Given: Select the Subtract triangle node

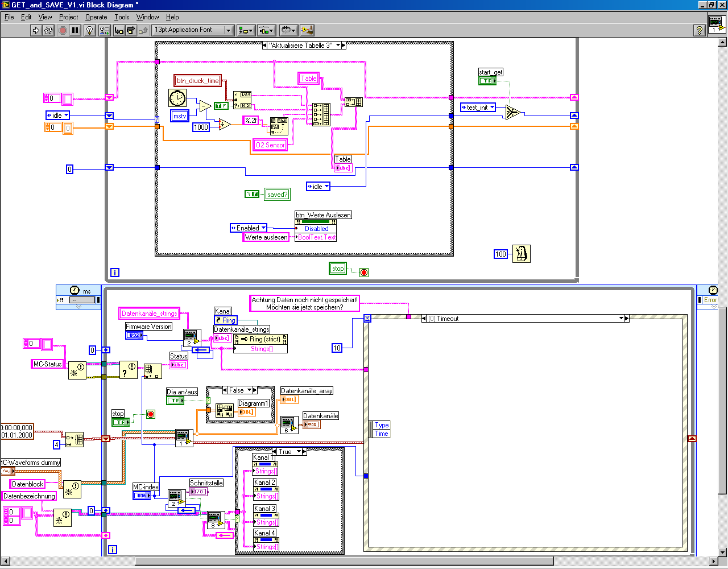Looking at the screenshot, I should [x=204, y=106].
